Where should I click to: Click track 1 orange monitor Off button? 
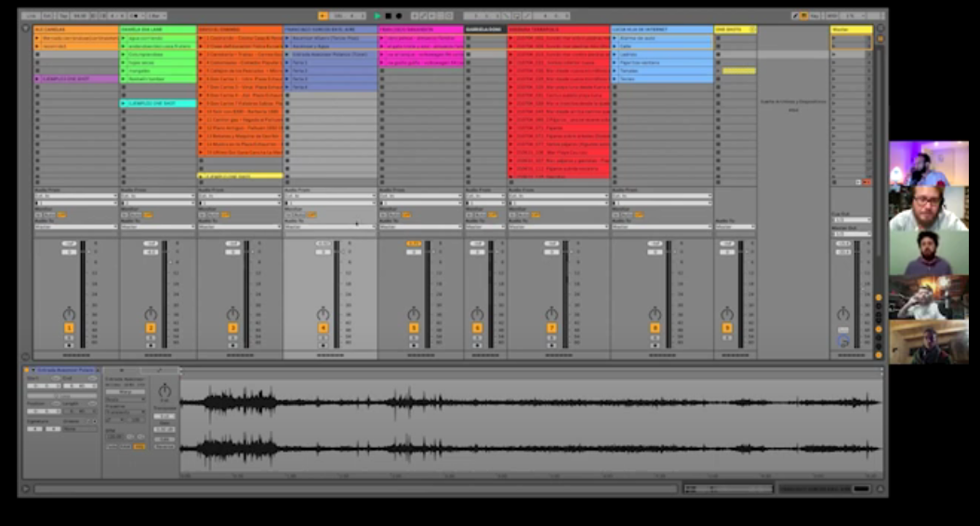tap(61, 215)
